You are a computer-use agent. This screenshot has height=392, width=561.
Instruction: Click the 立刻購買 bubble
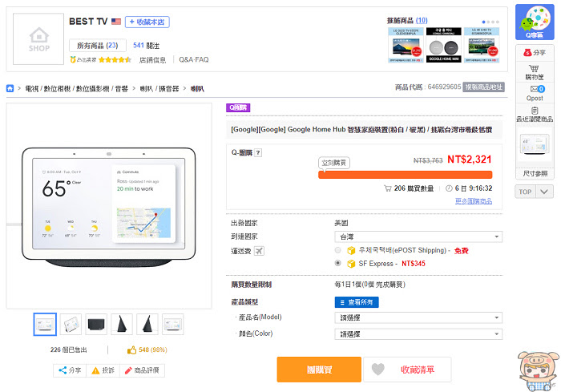[x=334, y=163]
